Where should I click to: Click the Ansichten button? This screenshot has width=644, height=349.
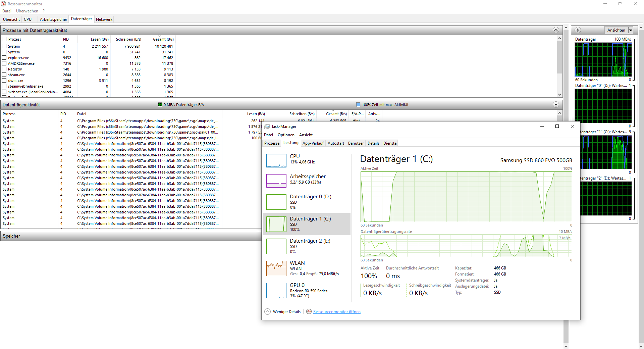(x=616, y=30)
